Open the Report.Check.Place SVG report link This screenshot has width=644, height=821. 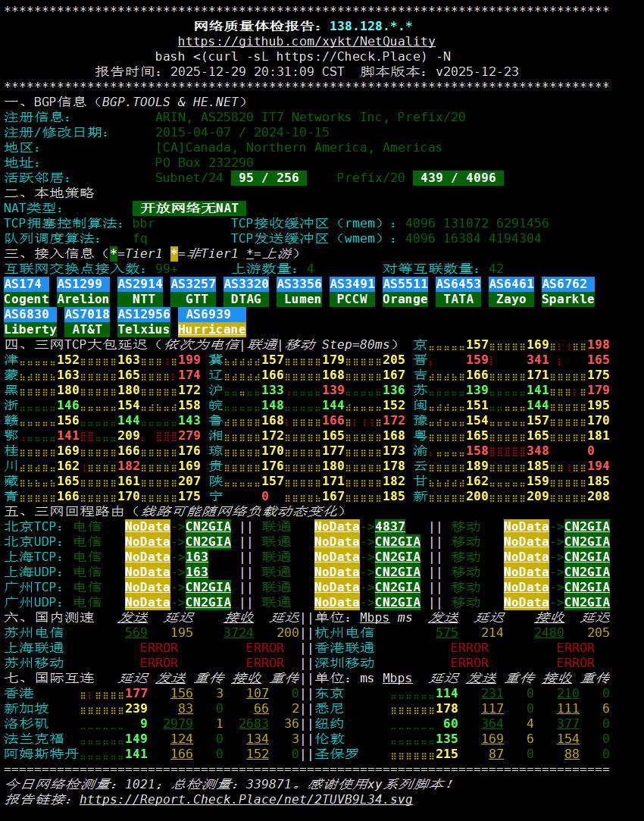(x=245, y=799)
